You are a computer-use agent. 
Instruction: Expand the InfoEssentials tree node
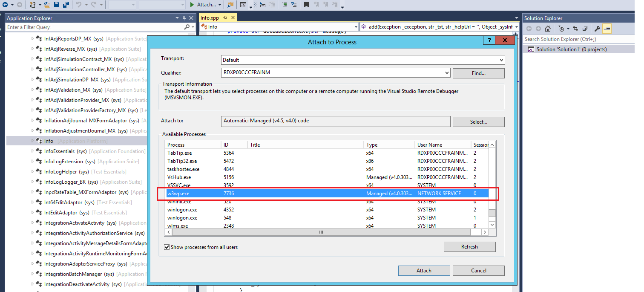point(32,151)
